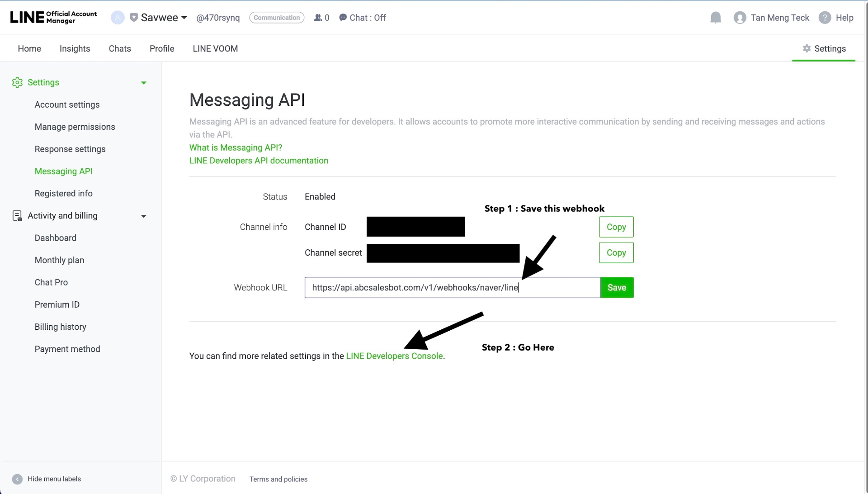Open LINE Developers API documentation link
This screenshot has height=494, width=868.
tap(259, 161)
